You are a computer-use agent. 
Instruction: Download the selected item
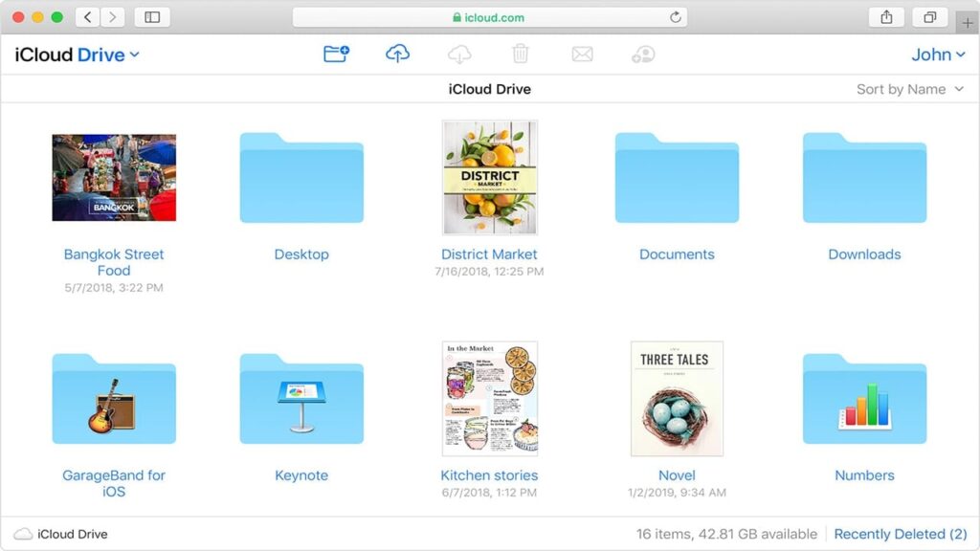point(459,54)
